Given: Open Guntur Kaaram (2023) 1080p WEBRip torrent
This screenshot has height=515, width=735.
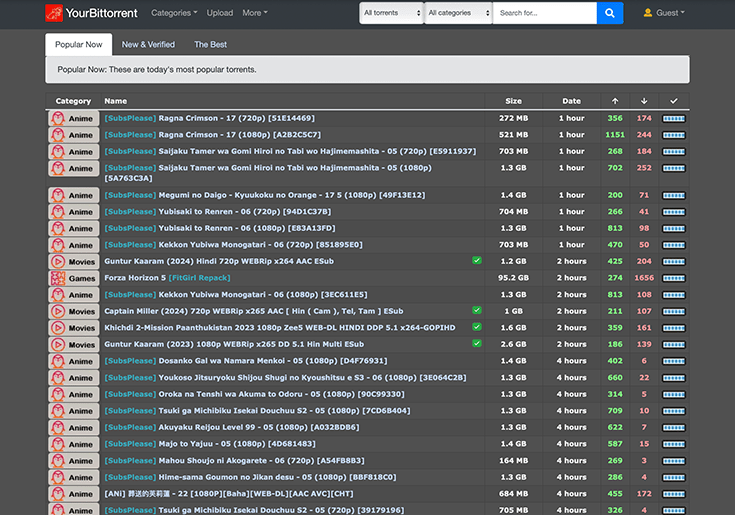Looking at the screenshot, I should [234, 344].
